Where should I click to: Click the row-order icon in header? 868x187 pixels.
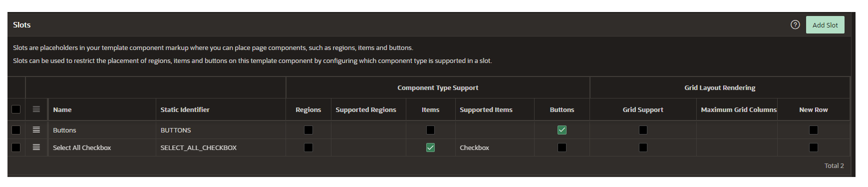[x=36, y=109]
